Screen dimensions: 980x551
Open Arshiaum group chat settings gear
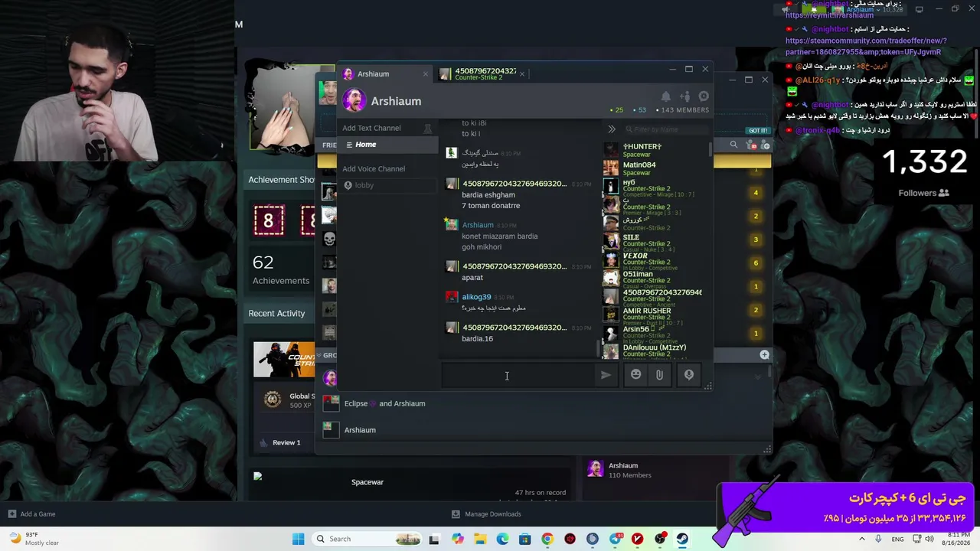tap(704, 96)
